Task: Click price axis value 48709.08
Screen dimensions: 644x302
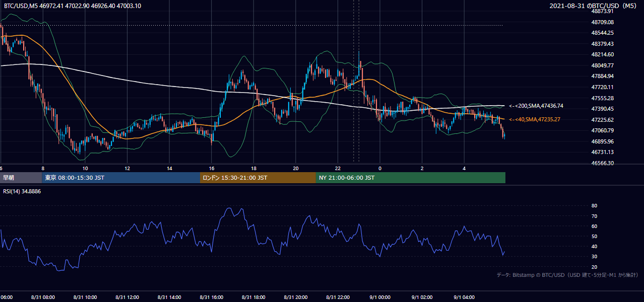Action: coord(602,22)
